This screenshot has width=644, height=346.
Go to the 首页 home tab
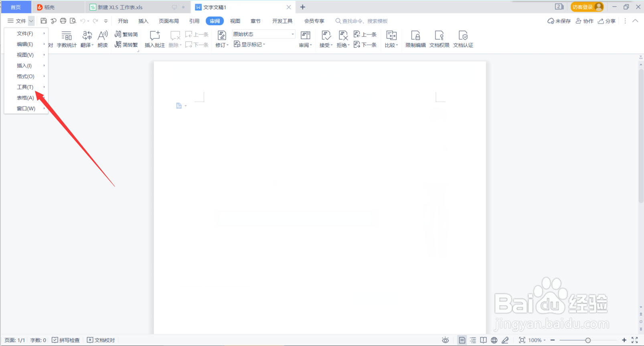pos(16,7)
